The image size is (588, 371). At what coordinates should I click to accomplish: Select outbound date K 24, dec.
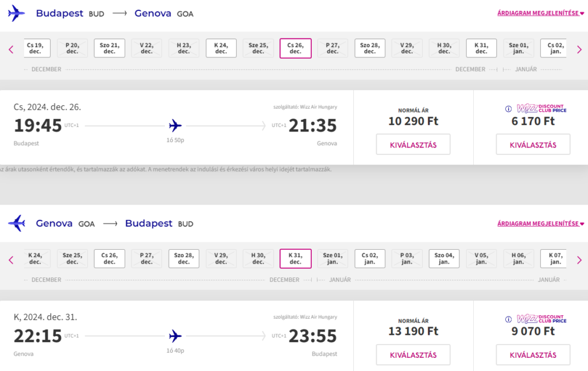(x=221, y=48)
